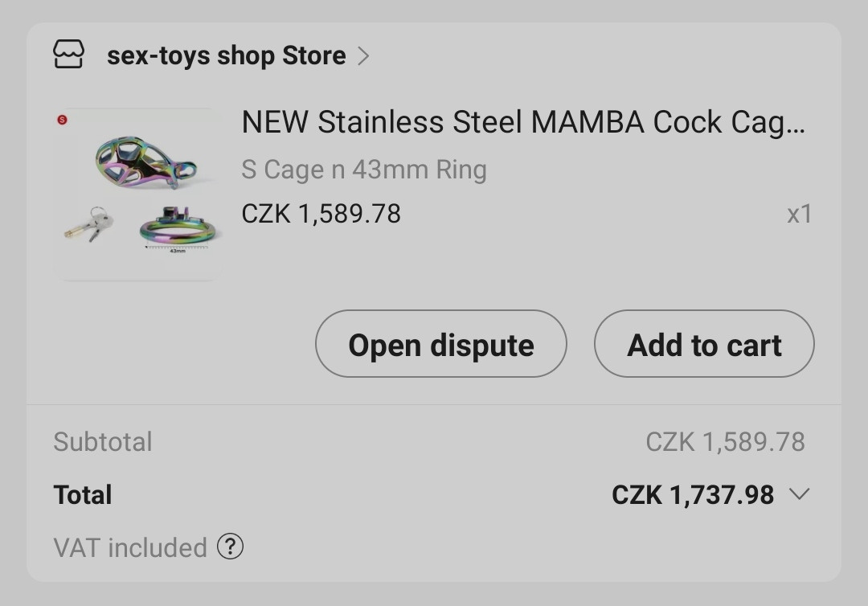Click the chevron arrow after Store name
The image size is (868, 606).
pos(363,55)
